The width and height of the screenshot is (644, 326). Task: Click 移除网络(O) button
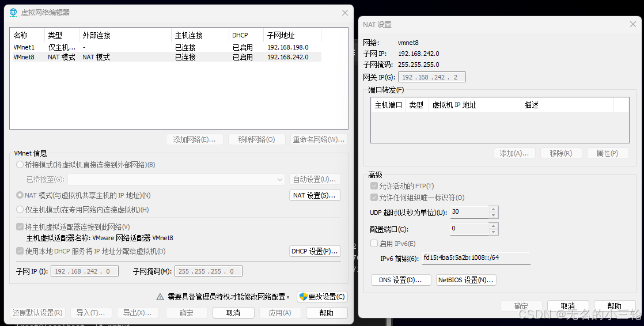[257, 139]
